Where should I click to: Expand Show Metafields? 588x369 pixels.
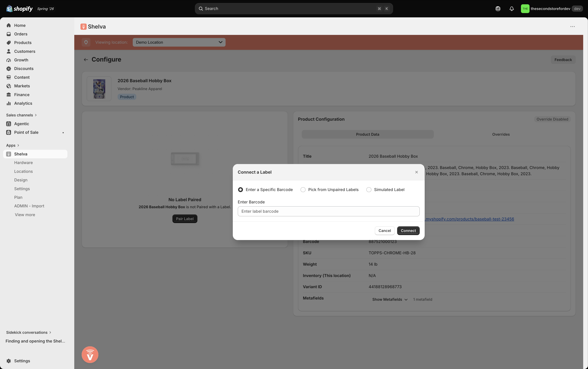[x=390, y=299]
